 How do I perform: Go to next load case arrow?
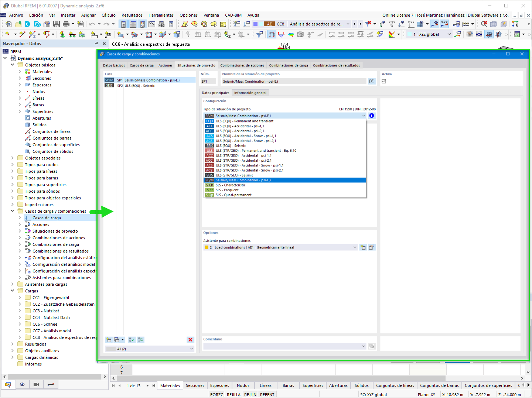[360, 24]
